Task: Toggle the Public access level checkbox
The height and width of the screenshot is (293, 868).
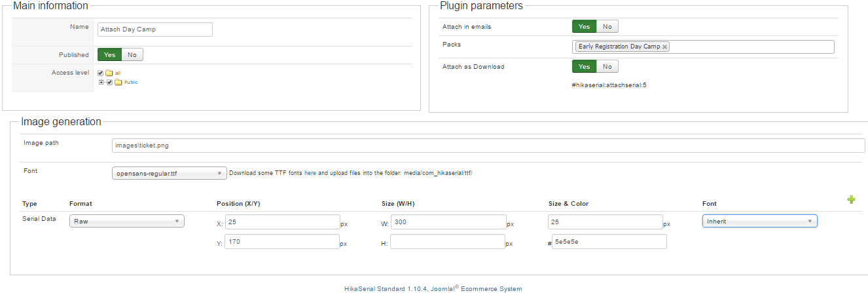Action: pyautogui.click(x=109, y=82)
